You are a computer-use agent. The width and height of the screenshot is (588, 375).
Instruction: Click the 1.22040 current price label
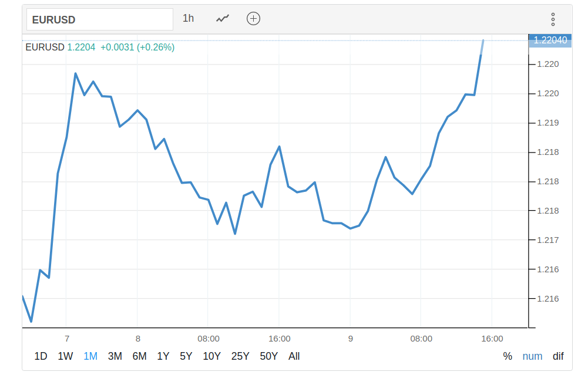tap(550, 40)
